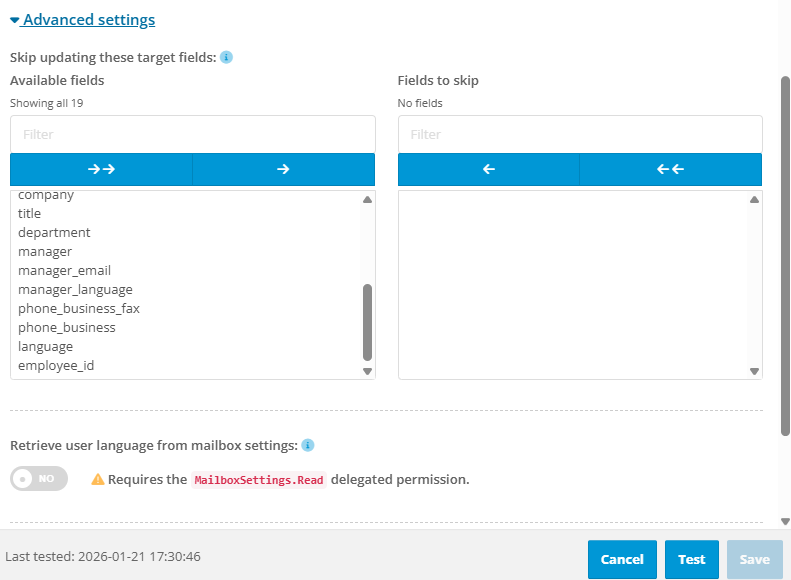This screenshot has height=580, width=791.
Task: Click the available fields scrollbar thumb
Action: coord(368,322)
